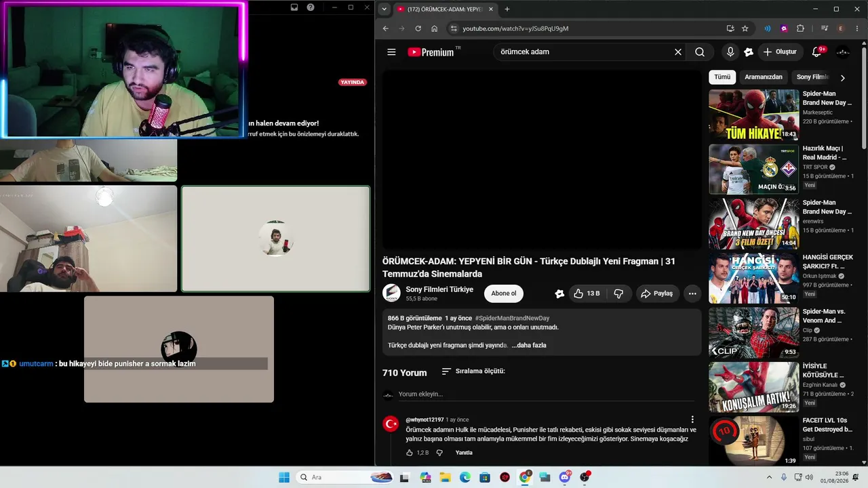Screen dimensions: 868x488
Task: Open File Explorer from the taskbar
Action: (445, 477)
